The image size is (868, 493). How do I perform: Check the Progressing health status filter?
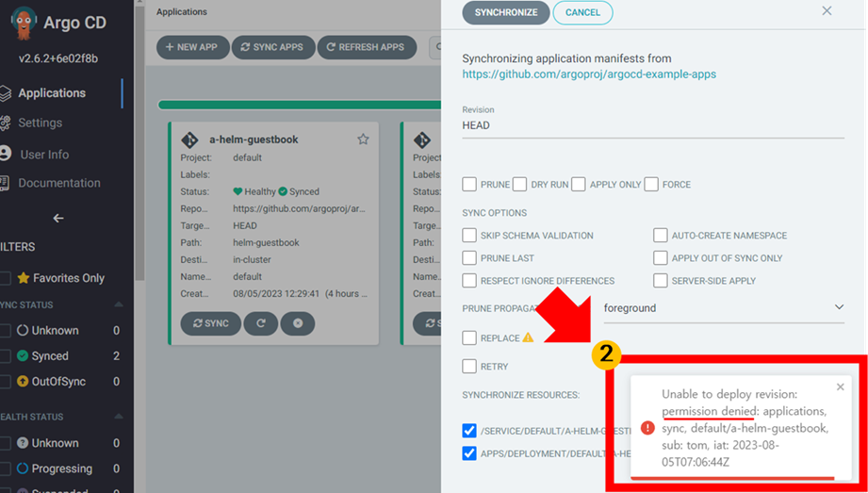coord(6,468)
